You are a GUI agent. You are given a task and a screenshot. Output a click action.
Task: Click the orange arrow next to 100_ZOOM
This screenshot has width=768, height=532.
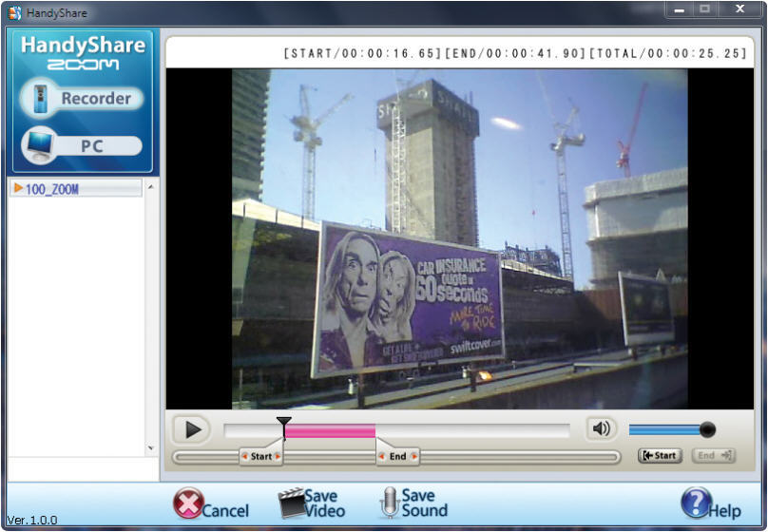pos(19,188)
